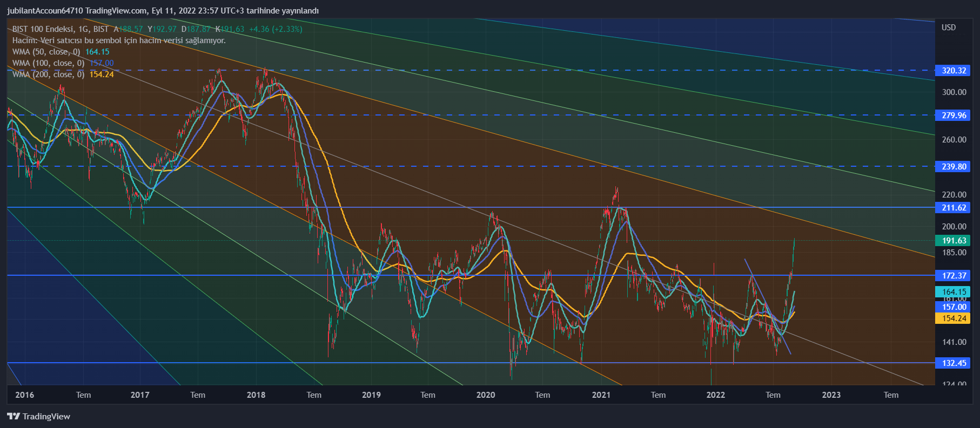Click the WMA (100, close, 0) legend
Viewport: 980px width, 428px height.
click(49, 63)
